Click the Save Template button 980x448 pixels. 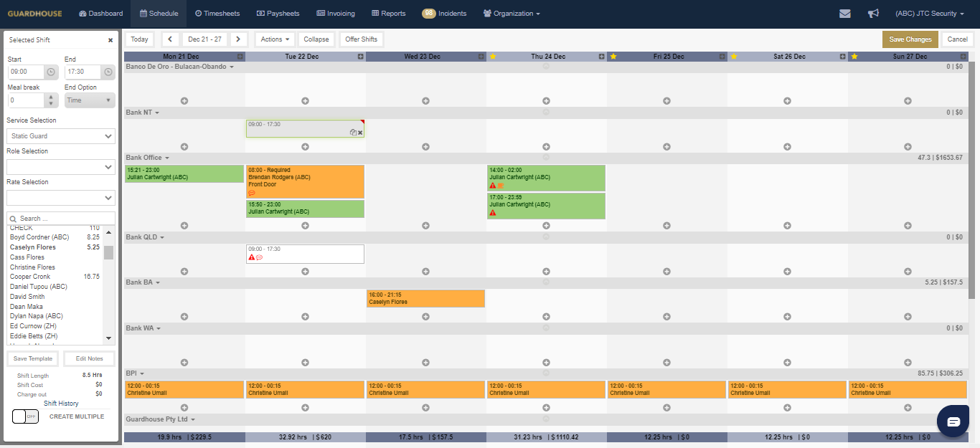pos(32,358)
